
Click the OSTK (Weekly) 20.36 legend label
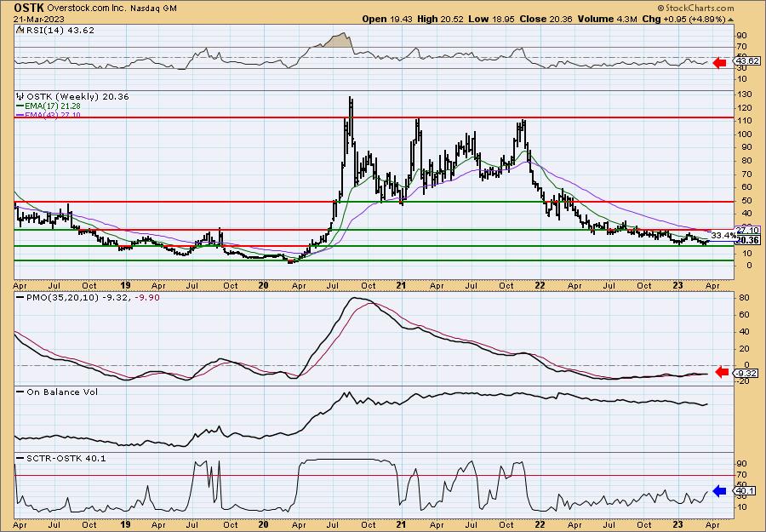pyautogui.click(x=77, y=97)
